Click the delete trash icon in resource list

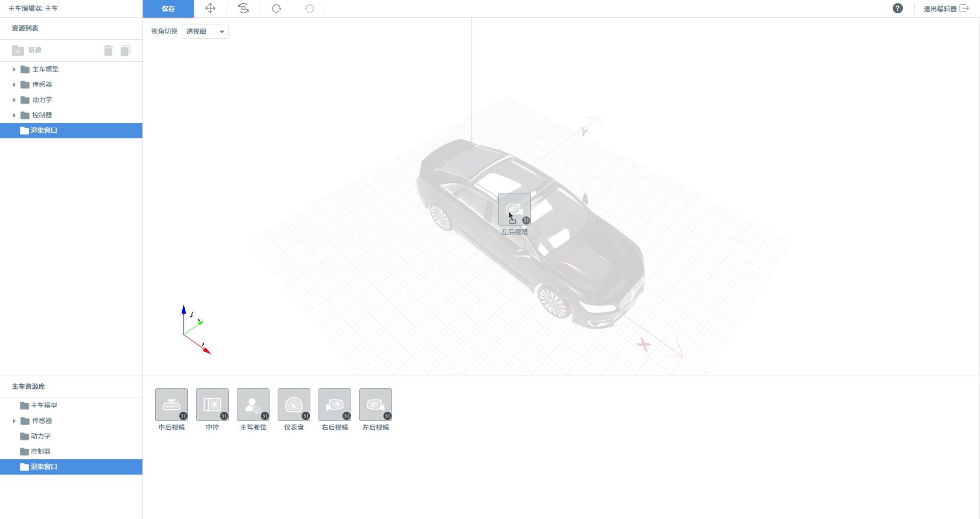[x=108, y=51]
